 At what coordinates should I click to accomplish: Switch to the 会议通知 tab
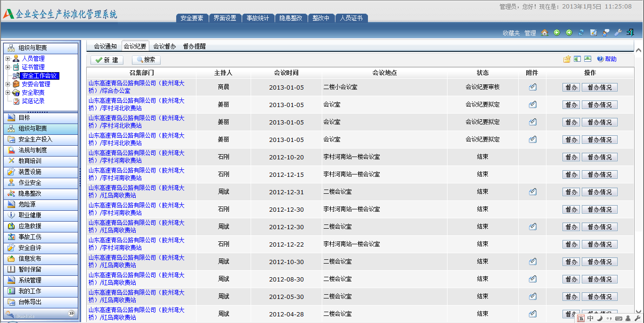pyautogui.click(x=105, y=46)
